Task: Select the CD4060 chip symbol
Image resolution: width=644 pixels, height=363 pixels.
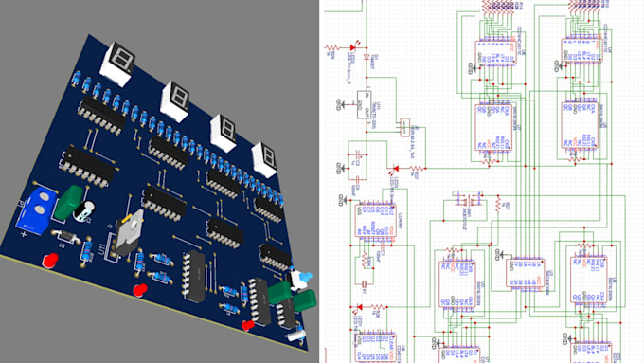Action: coord(375,220)
